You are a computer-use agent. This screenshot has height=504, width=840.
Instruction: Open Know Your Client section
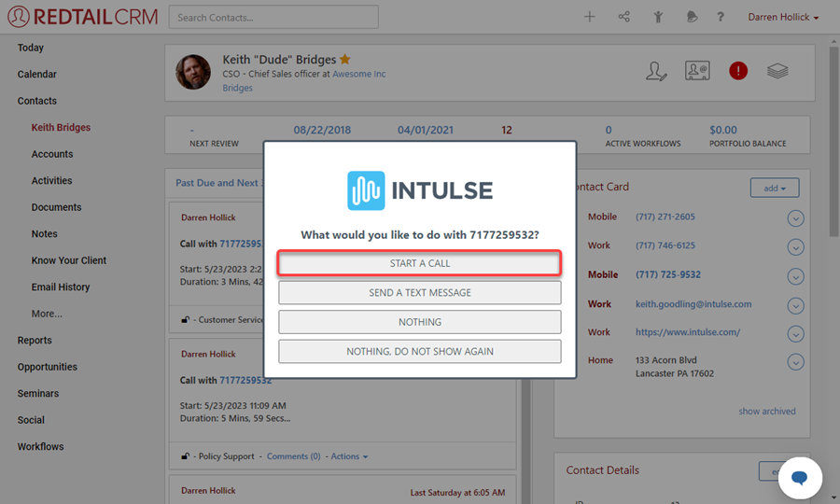click(x=69, y=260)
